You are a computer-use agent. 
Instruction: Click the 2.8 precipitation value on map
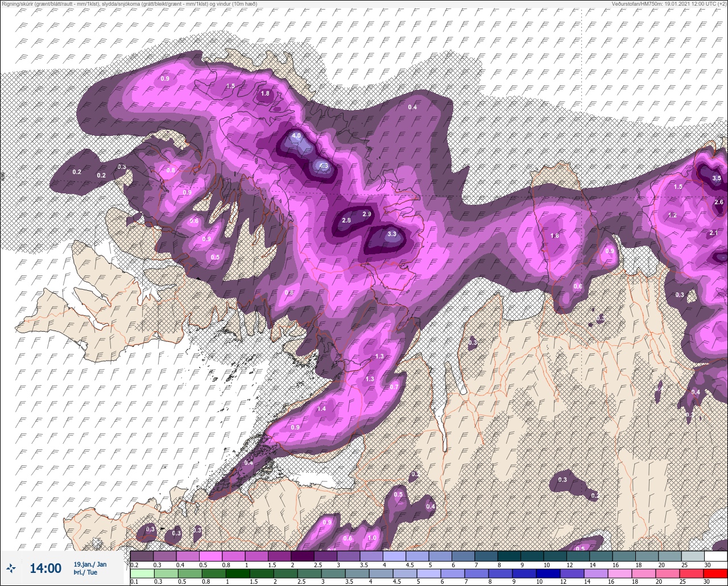(346, 220)
